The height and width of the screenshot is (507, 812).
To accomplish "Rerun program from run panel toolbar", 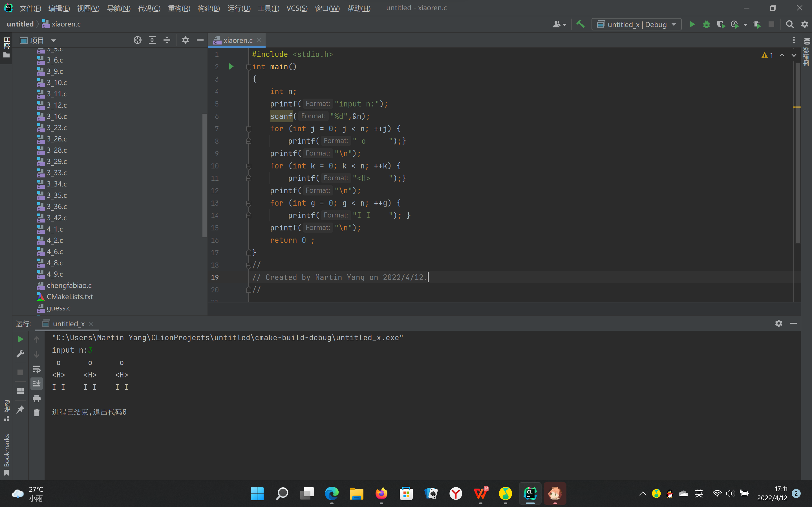I will [20, 339].
